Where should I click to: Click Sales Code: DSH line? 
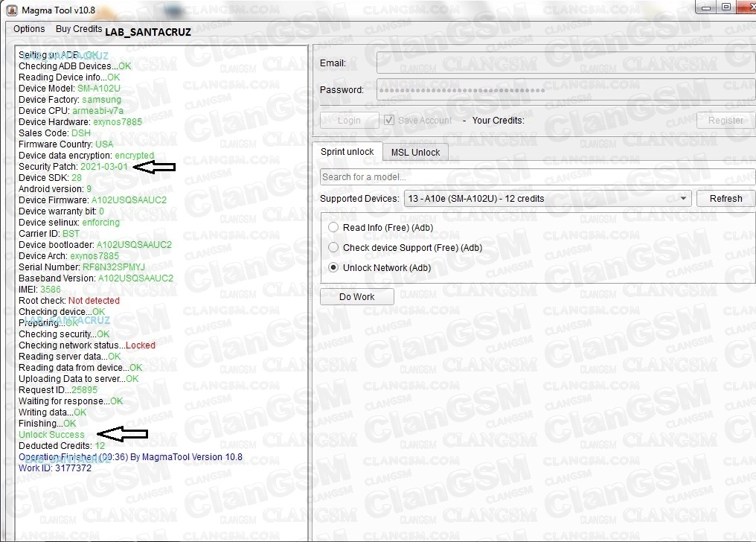coord(54,133)
